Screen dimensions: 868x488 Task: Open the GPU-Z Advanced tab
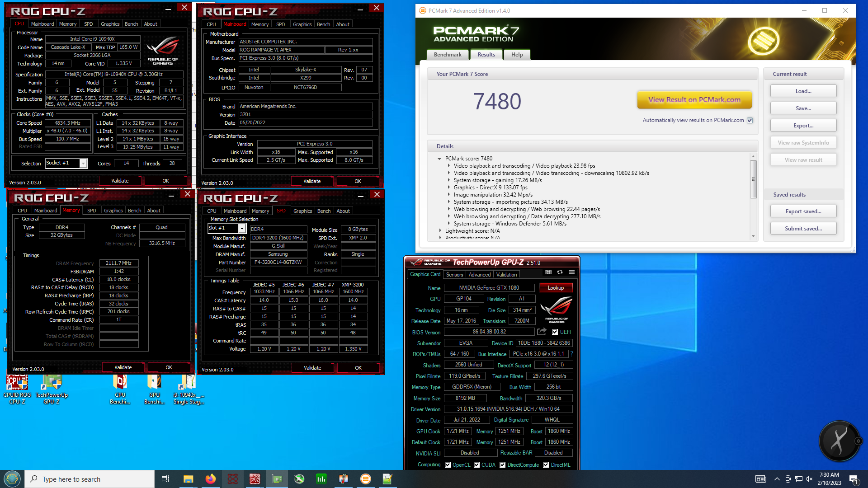point(480,275)
